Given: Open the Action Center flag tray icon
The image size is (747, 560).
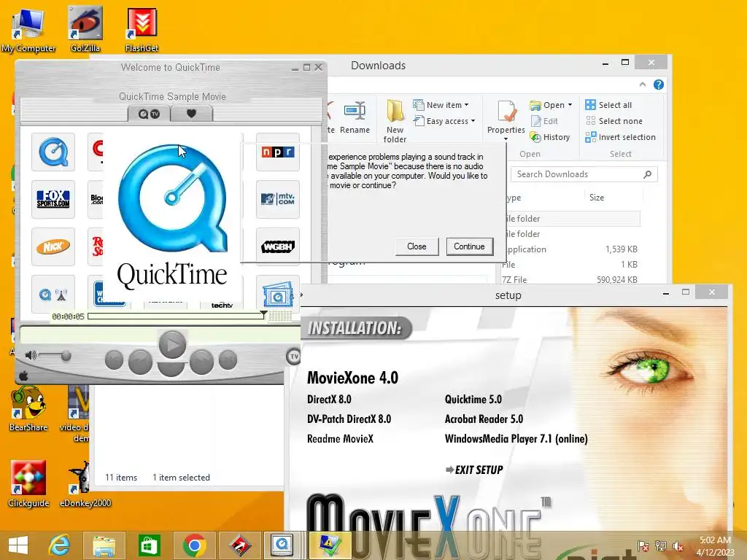Looking at the screenshot, I should click(643, 545).
